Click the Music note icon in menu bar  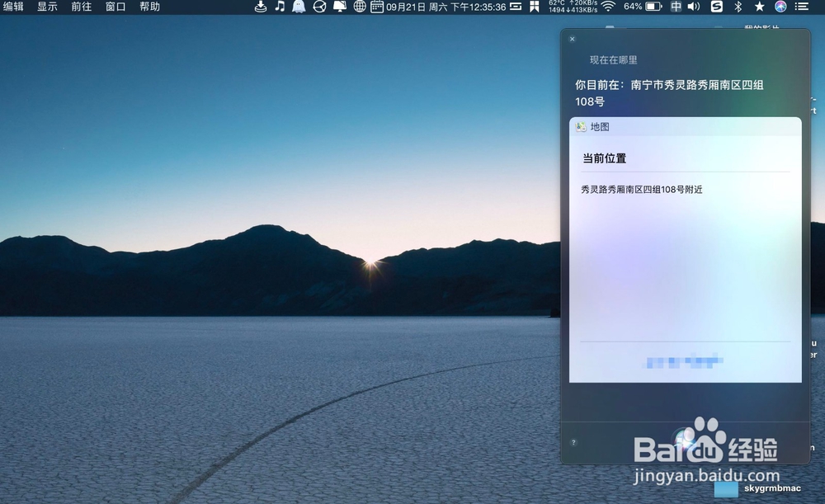(280, 7)
